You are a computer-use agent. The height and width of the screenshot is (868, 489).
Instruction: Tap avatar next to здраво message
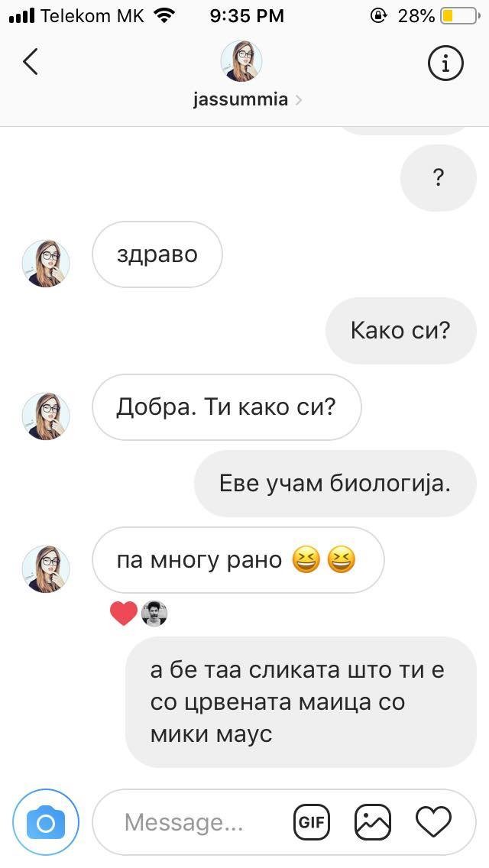pos(46,264)
